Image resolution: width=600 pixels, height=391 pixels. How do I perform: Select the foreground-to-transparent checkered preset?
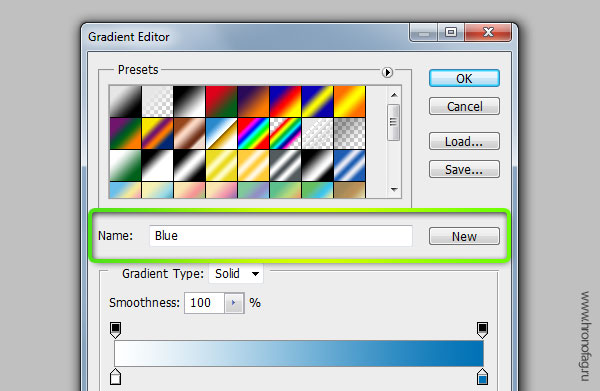click(x=157, y=101)
